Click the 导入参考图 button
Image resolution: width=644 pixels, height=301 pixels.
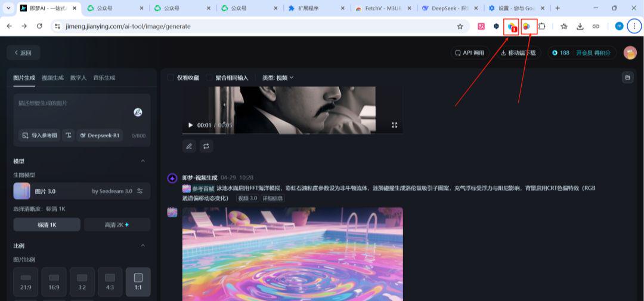(40, 136)
